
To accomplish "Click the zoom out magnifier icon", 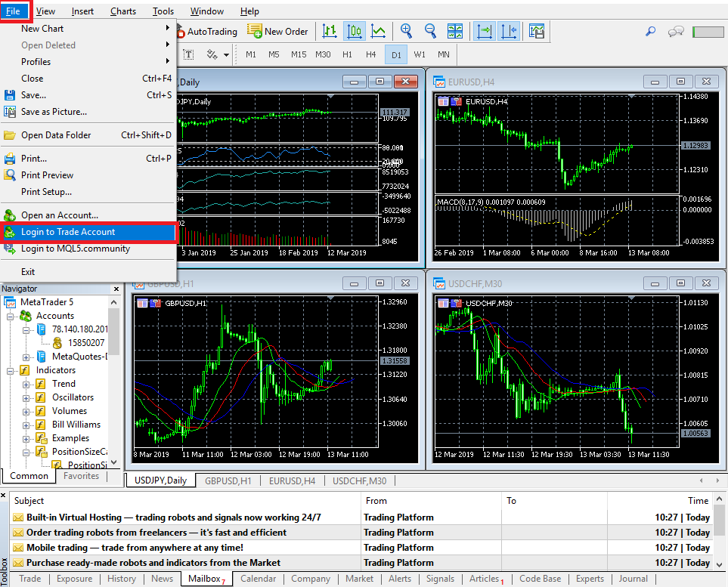I will (431, 31).
